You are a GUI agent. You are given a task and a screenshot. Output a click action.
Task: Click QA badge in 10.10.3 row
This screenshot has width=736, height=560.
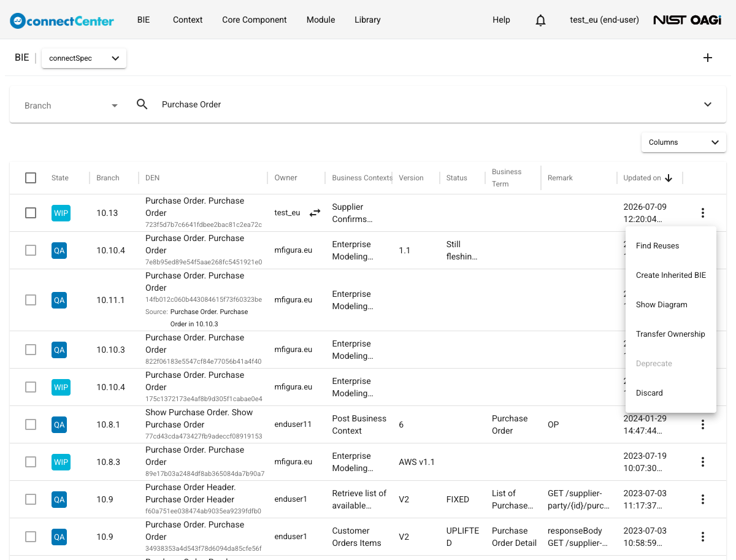tap(59, 350)
